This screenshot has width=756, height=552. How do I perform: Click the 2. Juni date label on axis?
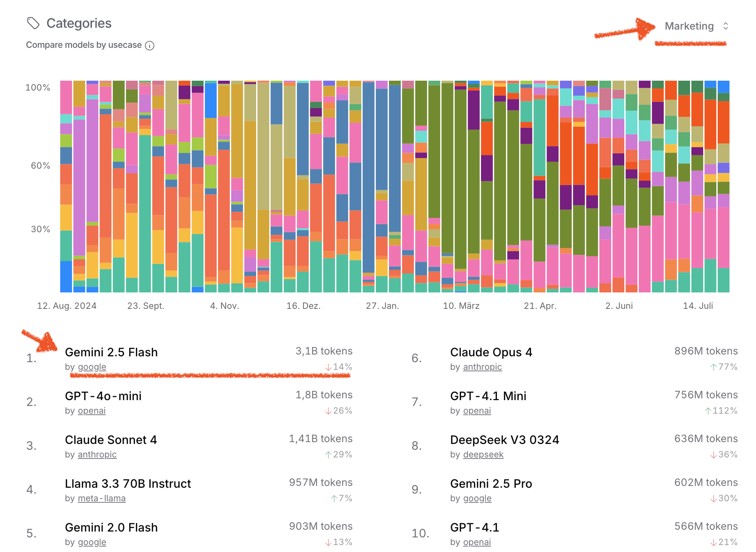pyautogui.click(x=619, y=306)
